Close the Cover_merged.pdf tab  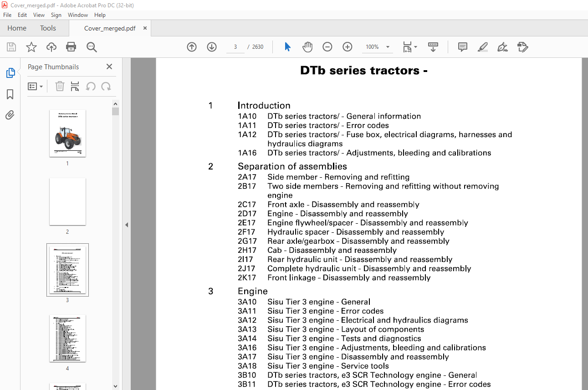[145, 28]
